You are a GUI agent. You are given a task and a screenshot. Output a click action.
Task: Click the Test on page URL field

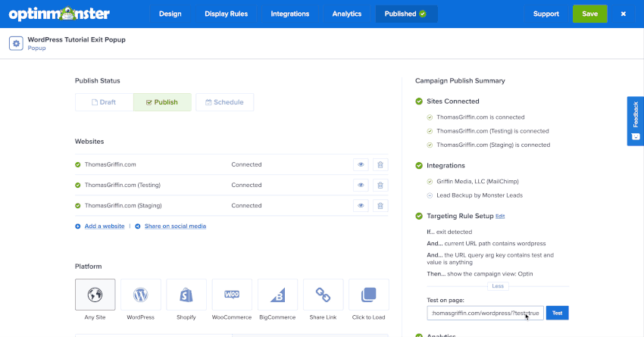click(x=486, y=314)
